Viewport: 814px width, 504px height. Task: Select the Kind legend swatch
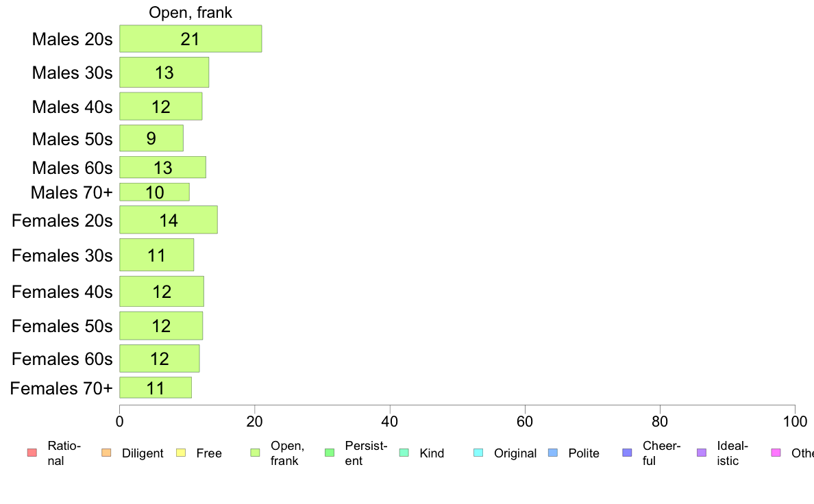pos(404,453)
